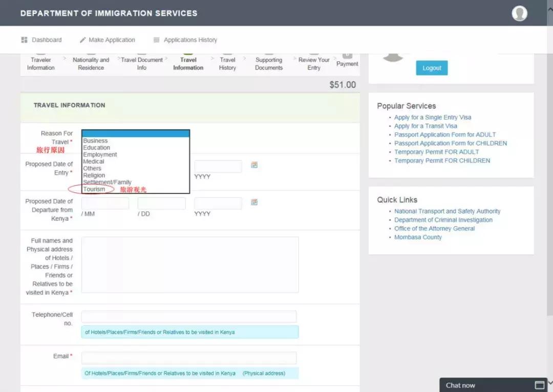The height and width of the screenshot is (392, 553).
Task: Open Temporary Permit FOR ADULT link
Action: click(x=437, y=152)
